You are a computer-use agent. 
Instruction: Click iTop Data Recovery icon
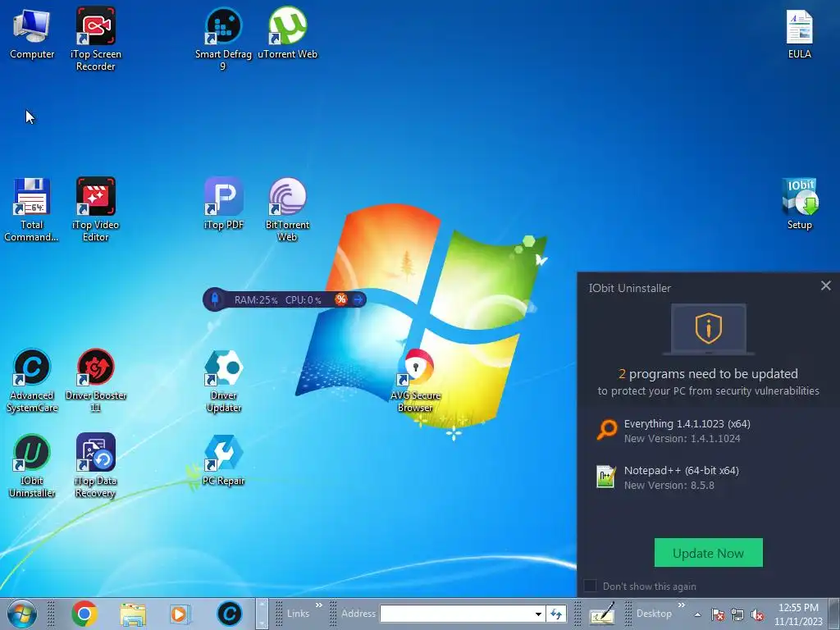[x=95, y=466]
